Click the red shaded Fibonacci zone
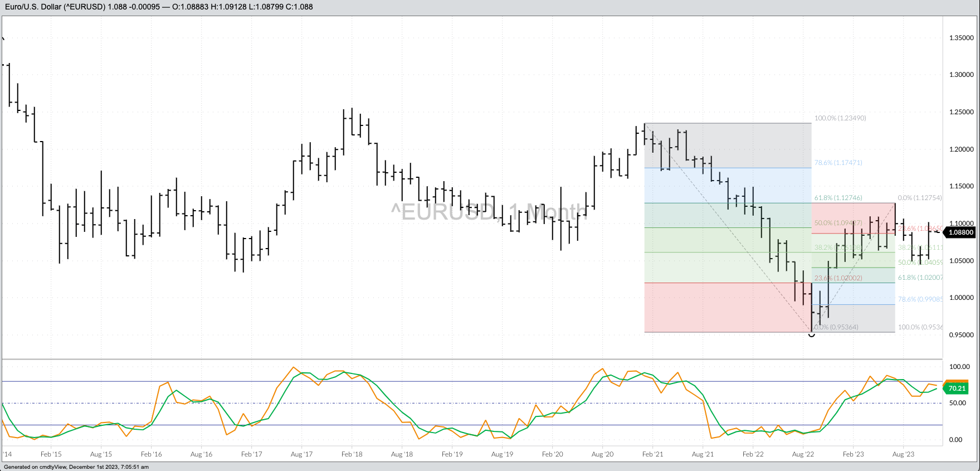 coord(724,308)
